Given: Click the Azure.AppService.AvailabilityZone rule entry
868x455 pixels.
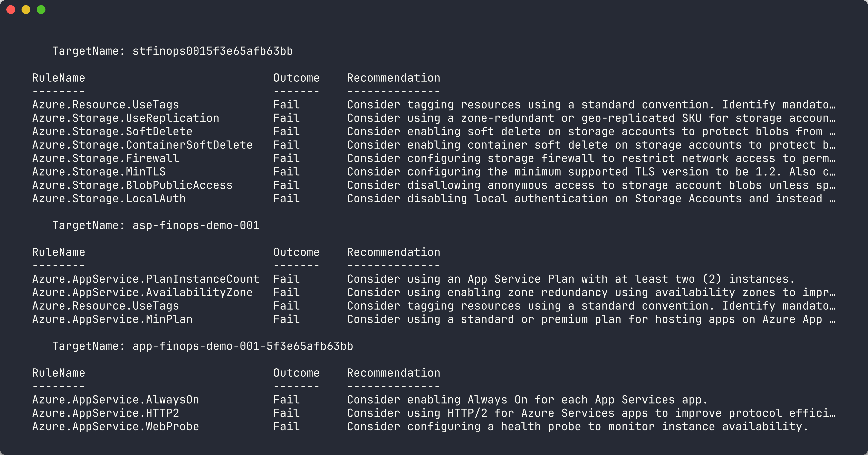Looking at the screenshot, I should (x=142, y=292).
